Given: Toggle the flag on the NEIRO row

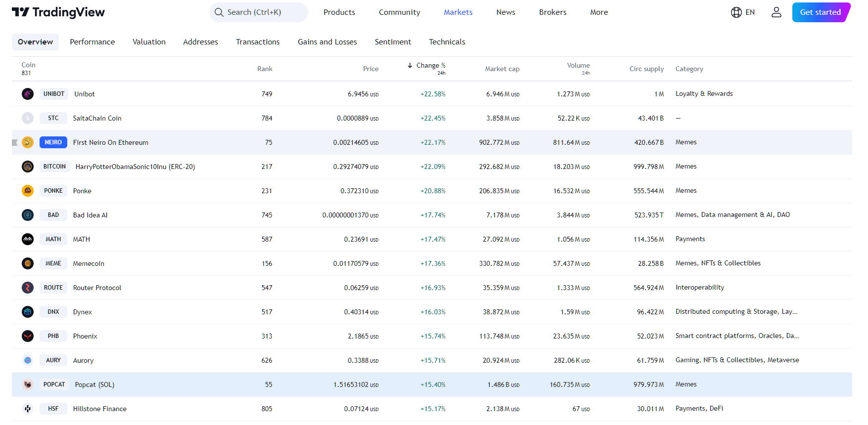Looking at the screenshot, I should click(15, 143).
